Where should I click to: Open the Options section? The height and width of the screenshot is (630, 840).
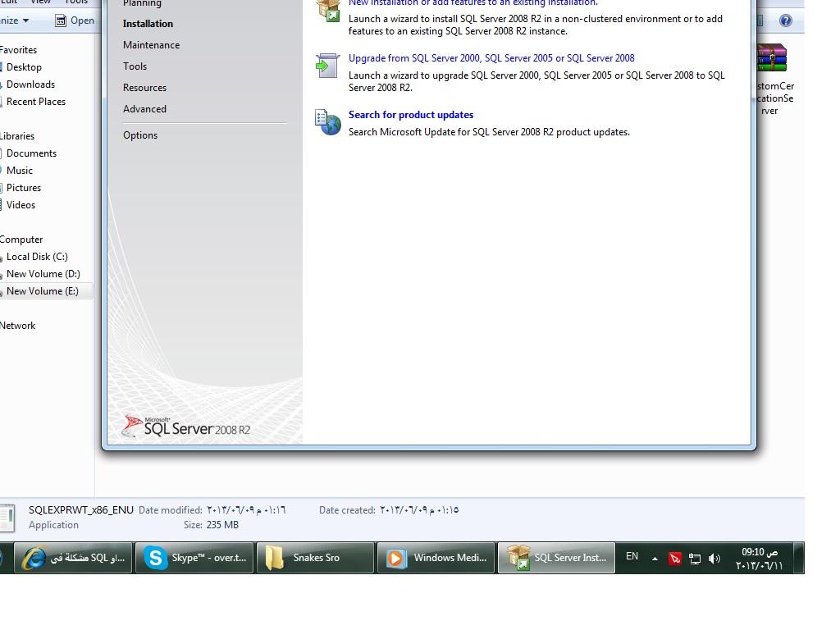click(x=140, y=135)
